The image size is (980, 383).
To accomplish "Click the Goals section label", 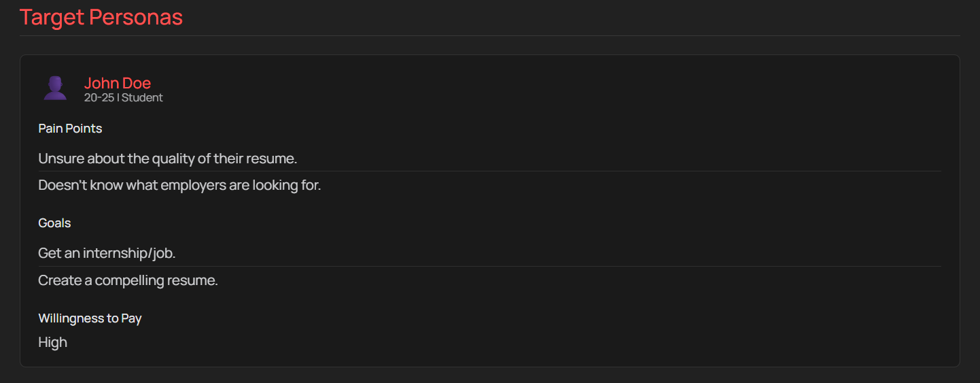I will click(54, 223).
